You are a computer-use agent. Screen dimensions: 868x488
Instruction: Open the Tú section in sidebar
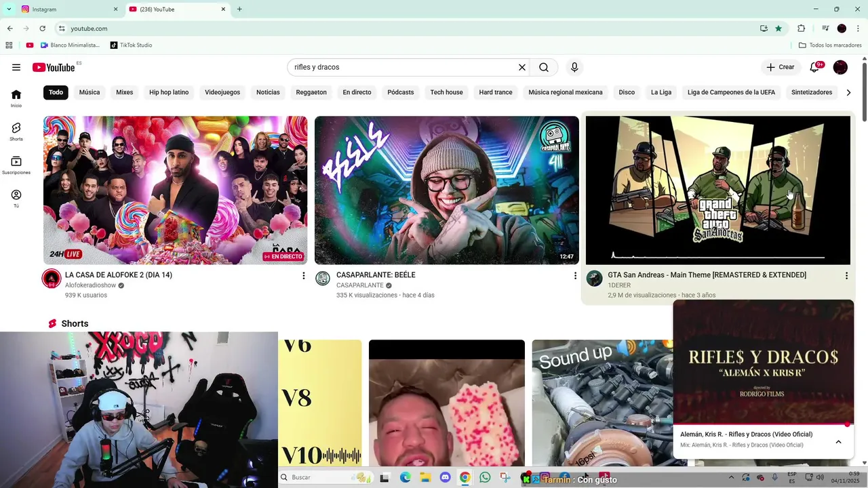click(16, 199)
